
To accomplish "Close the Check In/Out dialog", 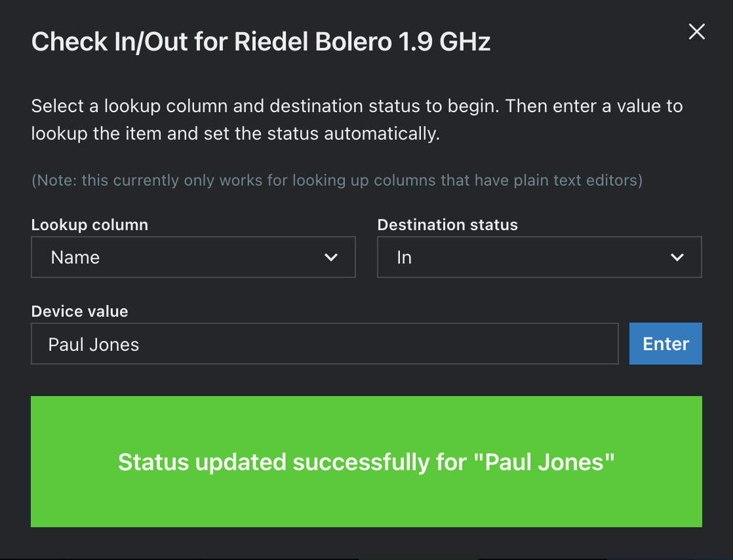I will 696,31.
